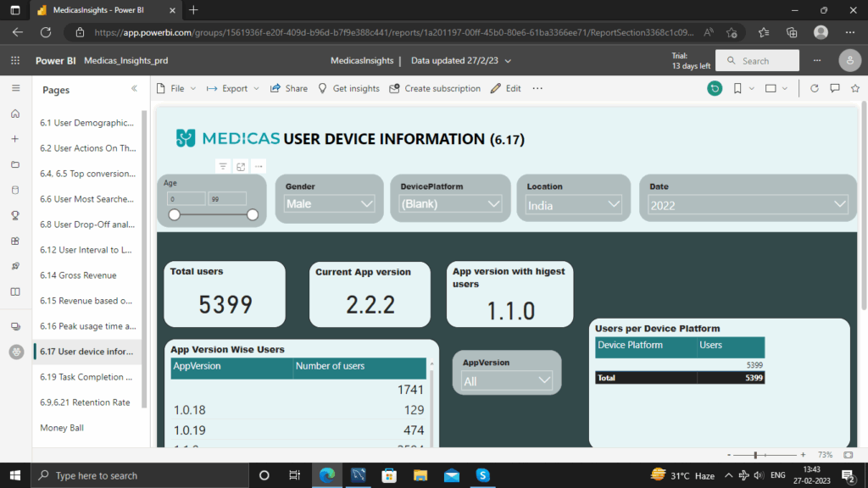Open more options on Age slicer
The image size is (868, 488).
pos(259,167)
